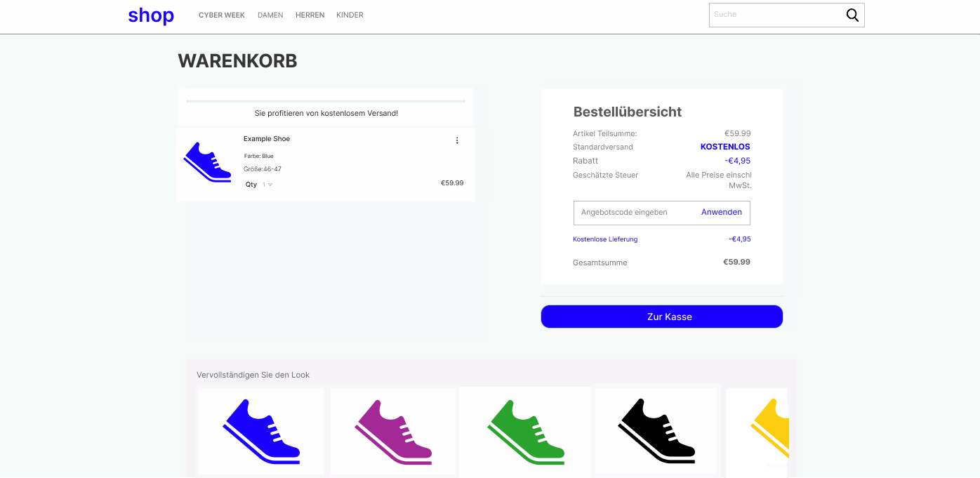
Task: Navigate to the Kinder category
Action: click(x=350, y=15)
